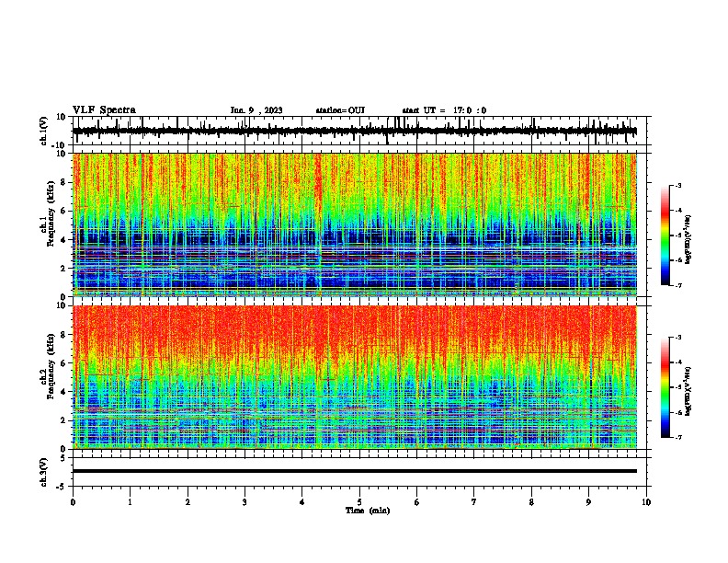Click the "4" tick on ch.2 frequency axis

click(63, 392)
